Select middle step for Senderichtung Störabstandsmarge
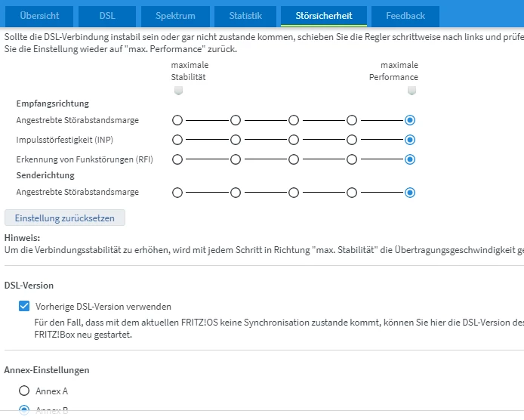The width and height of the screenshot is (524, 420). coord(294,193)
